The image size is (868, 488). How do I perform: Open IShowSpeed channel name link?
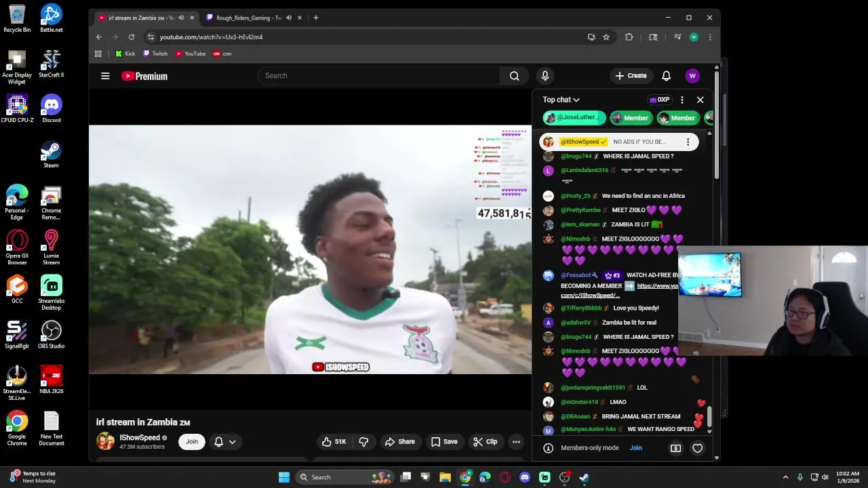140,438
